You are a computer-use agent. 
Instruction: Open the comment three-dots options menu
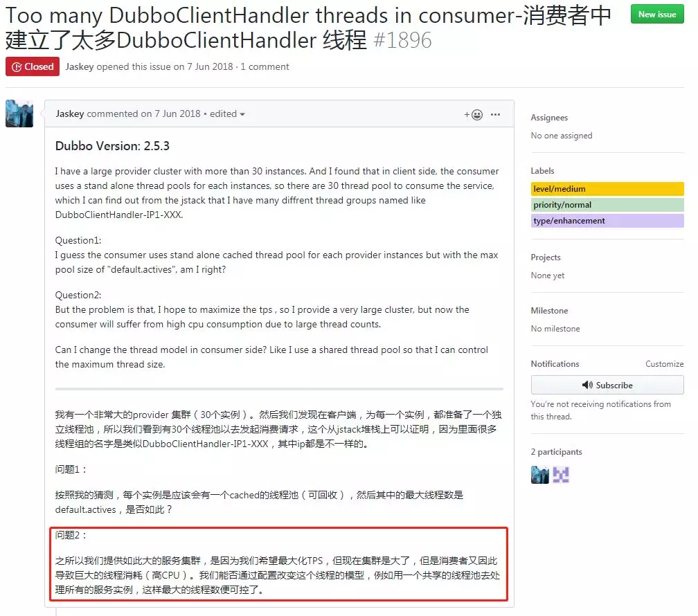(x=496, y=115)
